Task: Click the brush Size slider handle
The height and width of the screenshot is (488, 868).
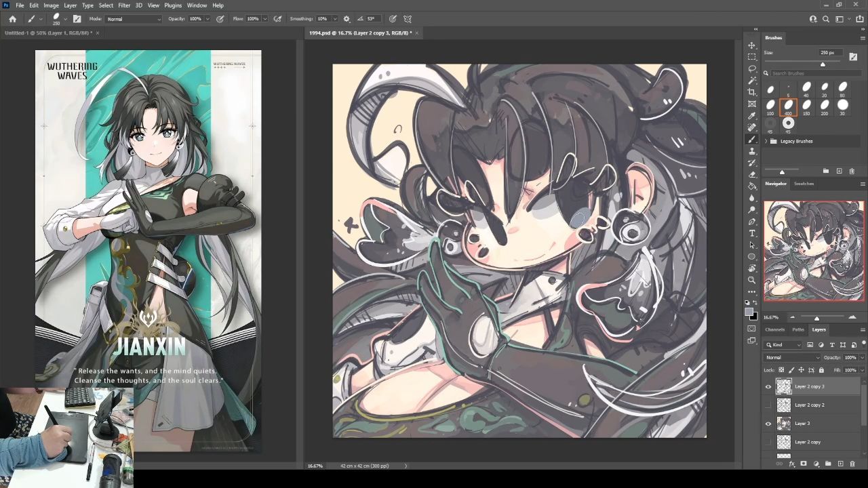Action: 823,64
